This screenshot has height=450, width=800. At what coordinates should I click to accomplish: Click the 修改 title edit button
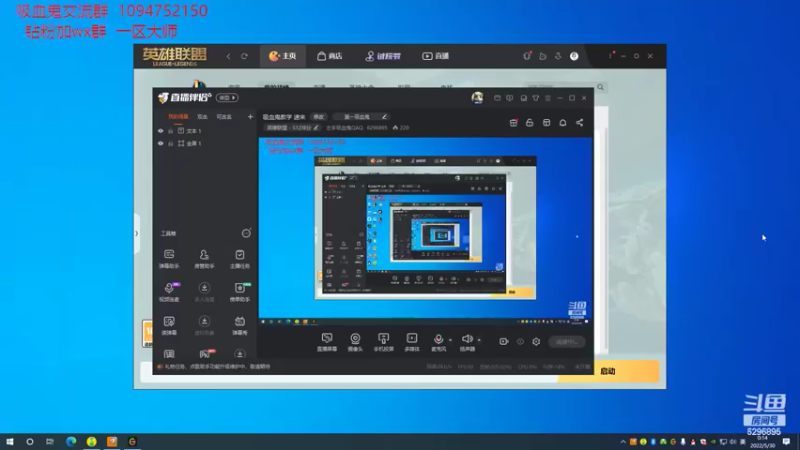pos(319,117)
